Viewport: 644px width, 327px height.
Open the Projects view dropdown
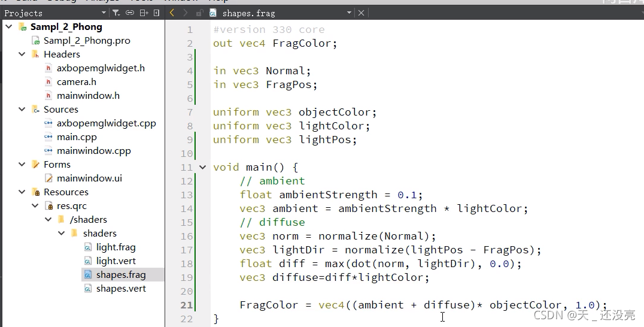click(104, 13)
